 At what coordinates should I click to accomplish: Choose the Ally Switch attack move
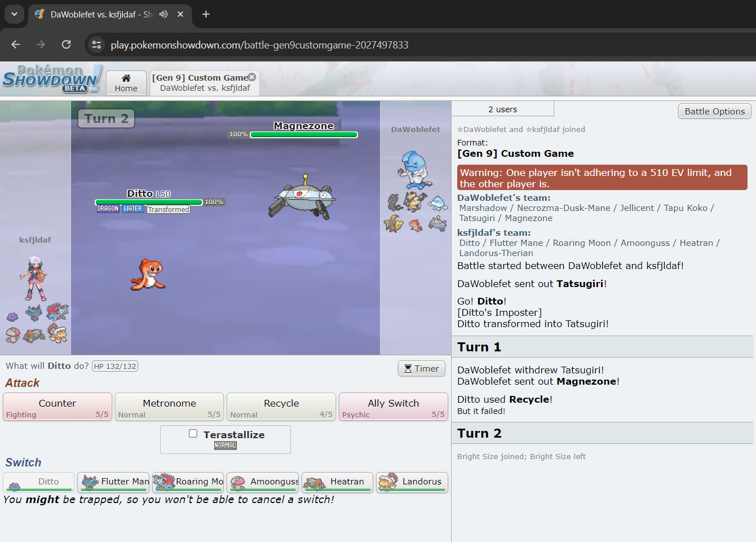pos(394,407)
